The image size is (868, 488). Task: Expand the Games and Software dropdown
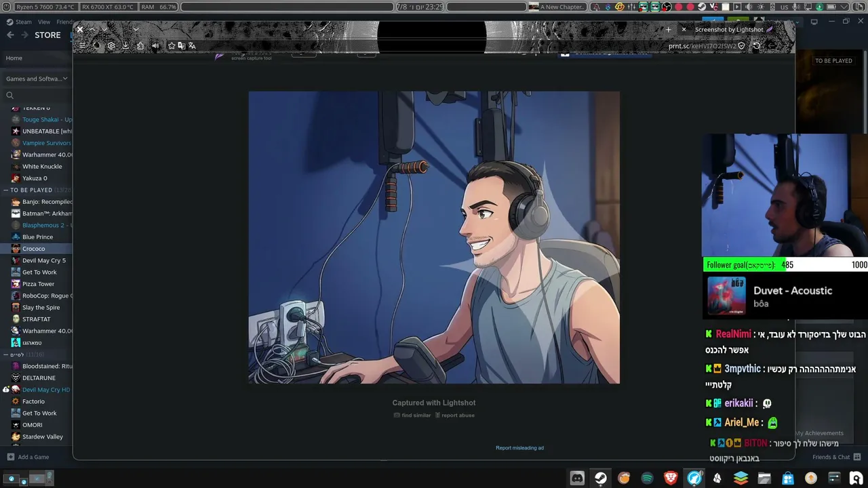click(37, 79)
